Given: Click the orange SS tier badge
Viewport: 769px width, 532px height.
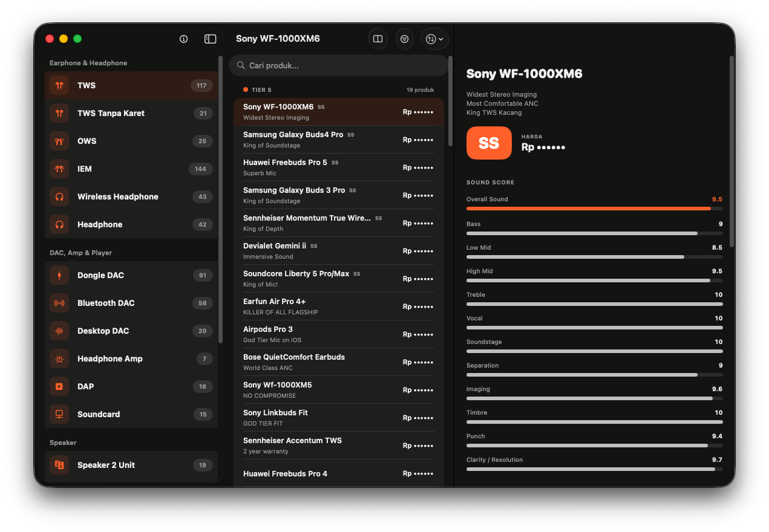Looking at the screenshot, I should point(489,143).
